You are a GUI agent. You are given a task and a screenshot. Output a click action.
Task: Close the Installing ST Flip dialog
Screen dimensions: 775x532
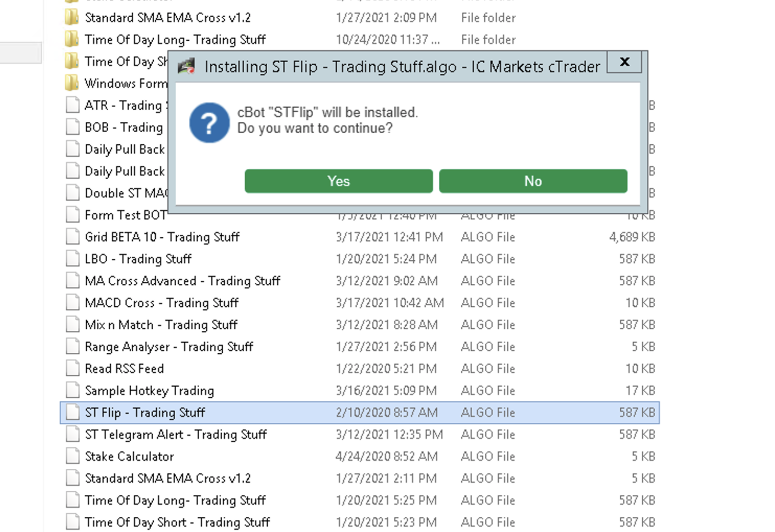(x=624, y=62)
